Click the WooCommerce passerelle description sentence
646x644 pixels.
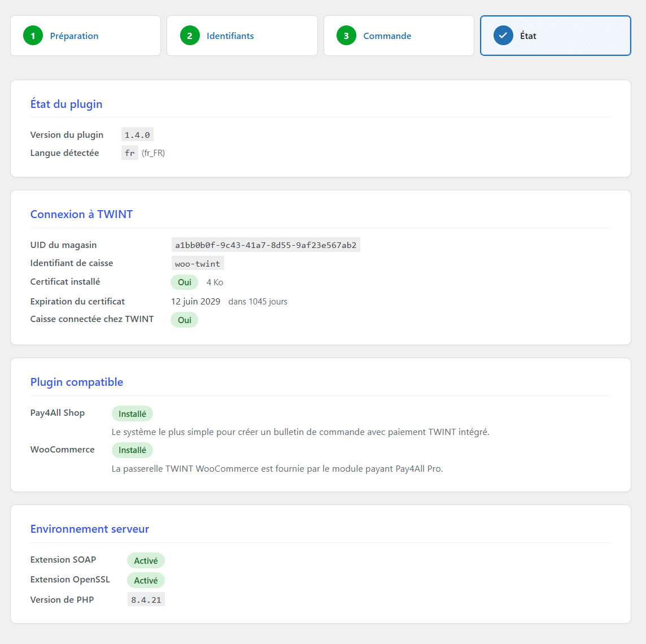pyautogui.click(x=277, y=468)
